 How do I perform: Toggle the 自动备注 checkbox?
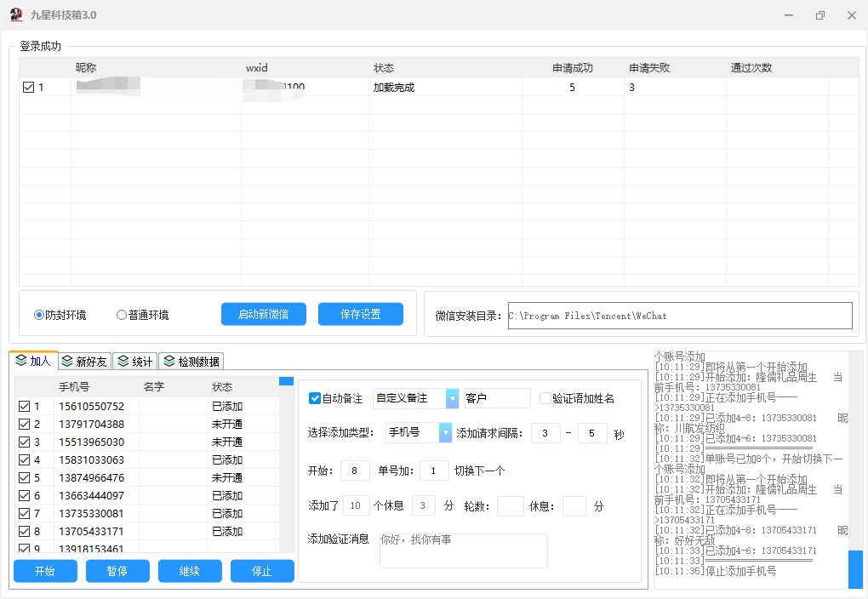tap(314, 398)
